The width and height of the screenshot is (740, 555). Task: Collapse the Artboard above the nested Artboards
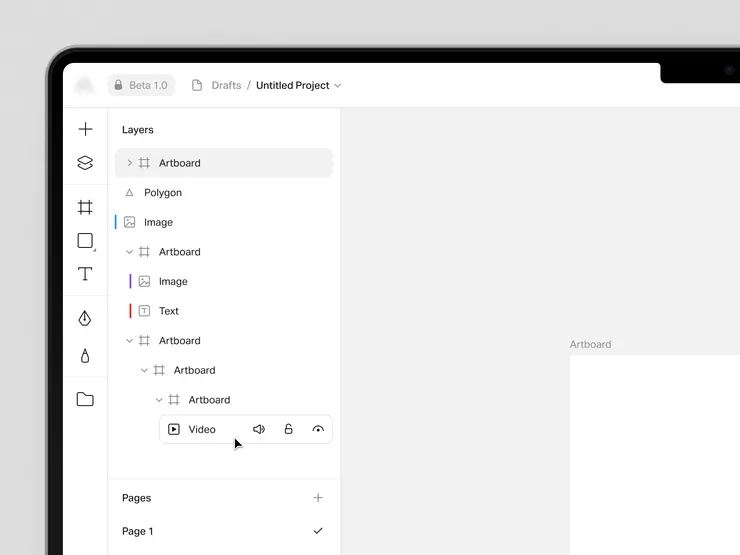(x=129, y=341)
